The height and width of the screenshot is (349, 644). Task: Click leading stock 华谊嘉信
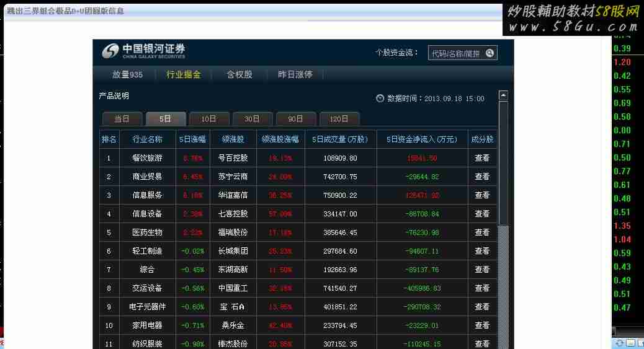point(233,195)
